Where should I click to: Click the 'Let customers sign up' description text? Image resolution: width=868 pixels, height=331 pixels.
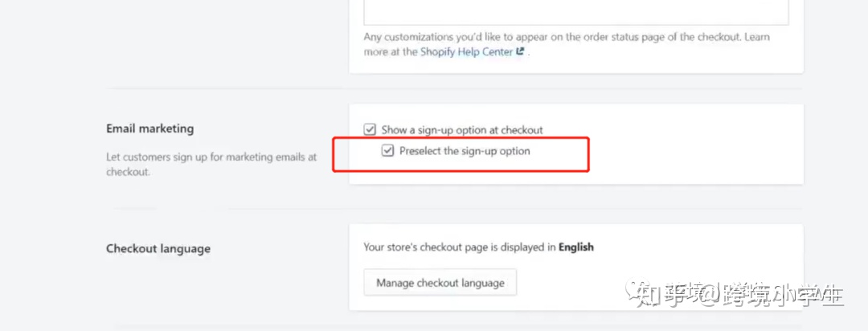[211, 165]
